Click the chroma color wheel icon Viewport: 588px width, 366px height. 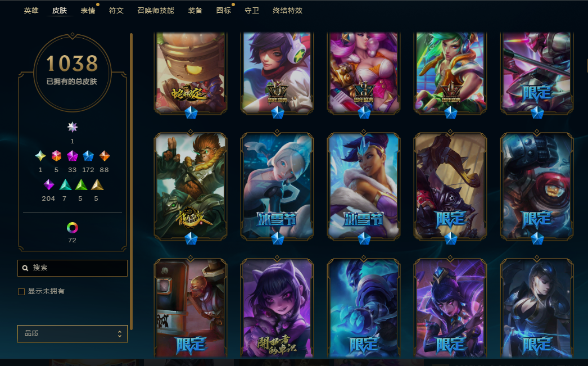tap(73, 228)
